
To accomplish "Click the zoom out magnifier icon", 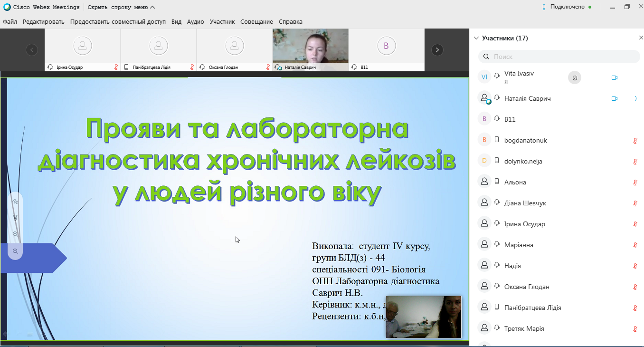I will [15, 251].
